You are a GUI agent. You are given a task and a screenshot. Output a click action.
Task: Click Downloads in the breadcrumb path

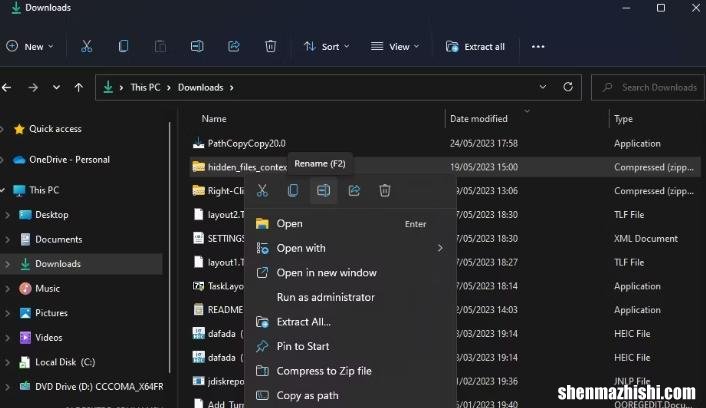click(200, 87)
